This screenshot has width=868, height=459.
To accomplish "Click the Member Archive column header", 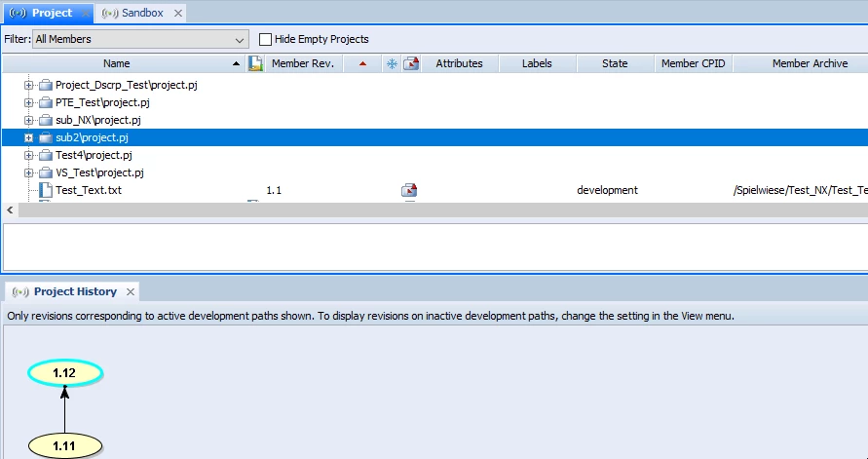I will tap(801, 63).
